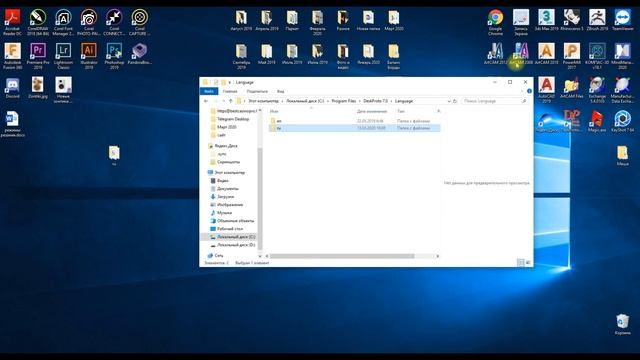Launch CorelDRAW 2018 from desktop
This screenshot has height=360, width=640.
[x=38, y=22]
